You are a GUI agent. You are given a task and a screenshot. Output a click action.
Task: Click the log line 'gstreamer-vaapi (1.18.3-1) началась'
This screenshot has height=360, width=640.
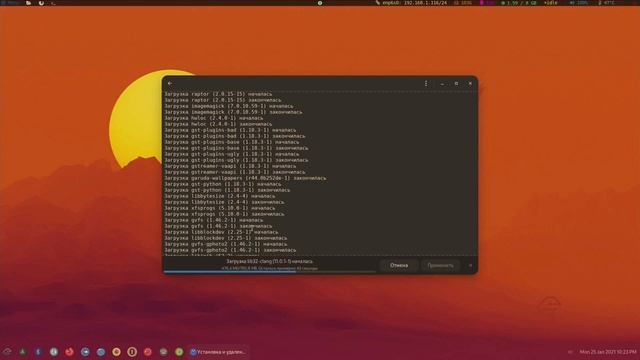click(230, 166)
